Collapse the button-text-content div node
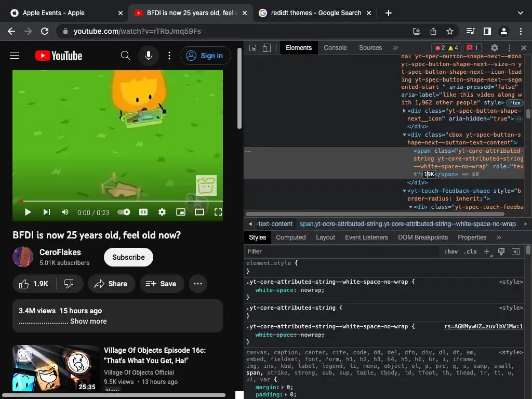Viewport: 532px width, 399px height. click(404, 135)
